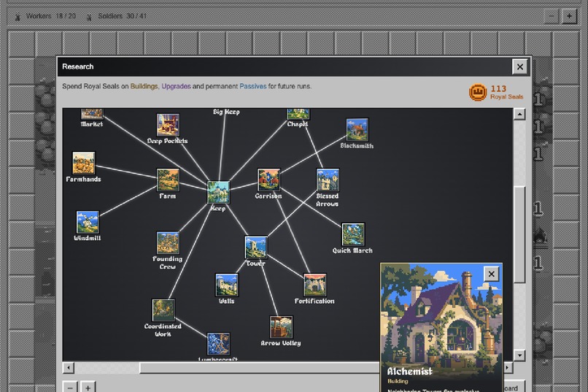The width and height of the screenshot is (588, 392).
Task: Zoom in the research tree with plus
Action: pyautogui.click(x=88, y=387)
